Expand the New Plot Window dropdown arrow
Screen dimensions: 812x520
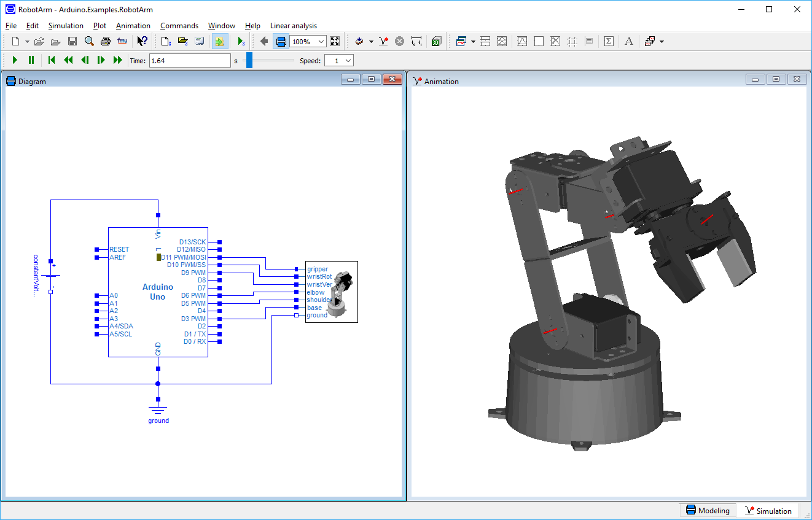[x=473, y=41]
